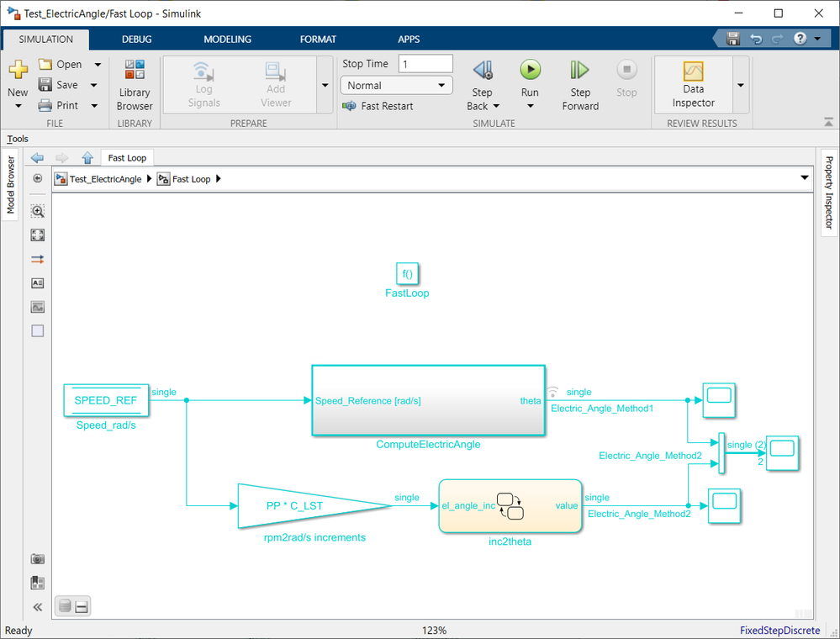Select the inc2theta chart block
This screenshot has height=639, width=840.
click(510, 505)
